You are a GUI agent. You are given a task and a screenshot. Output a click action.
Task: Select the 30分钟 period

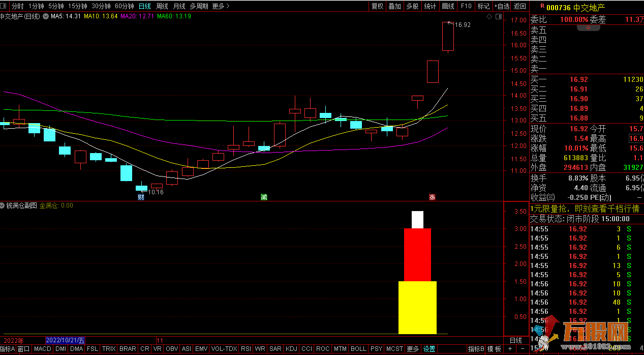click(x=101, y=6)
